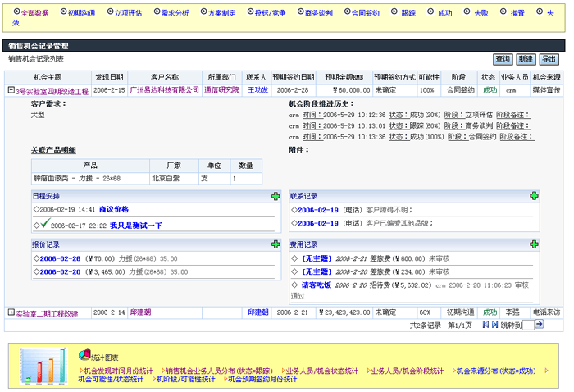Open contact record 客户已偏爱其他品牌
Screen dimensions: 574x392
coord(318,223)
